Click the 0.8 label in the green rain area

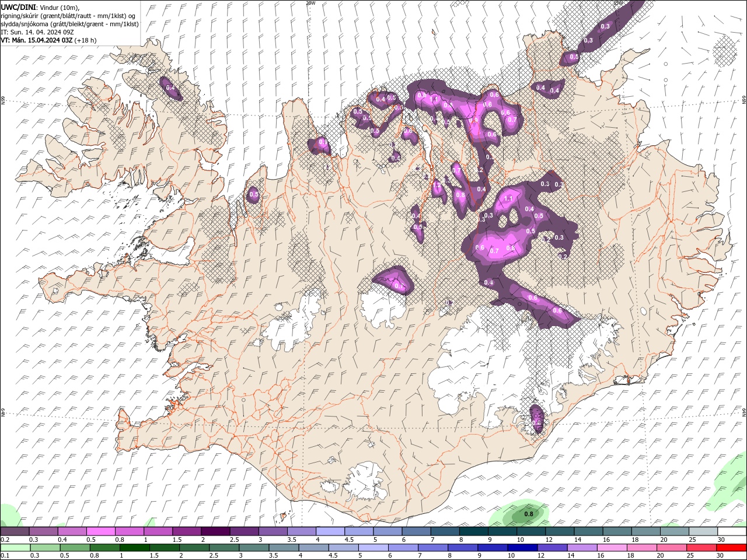click(x=529, y=514)
